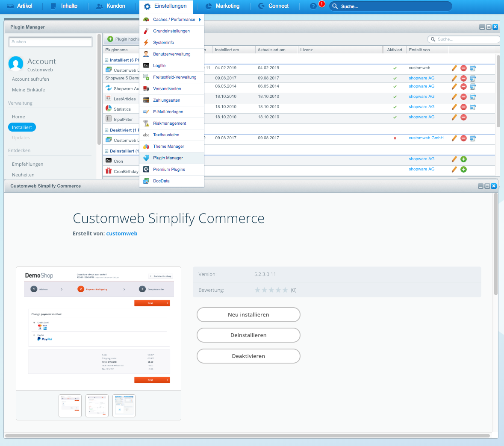Open the Kunden top menu
Image resolution: width=504 pixels, height=446 pixels.
(x=111, y=6)
